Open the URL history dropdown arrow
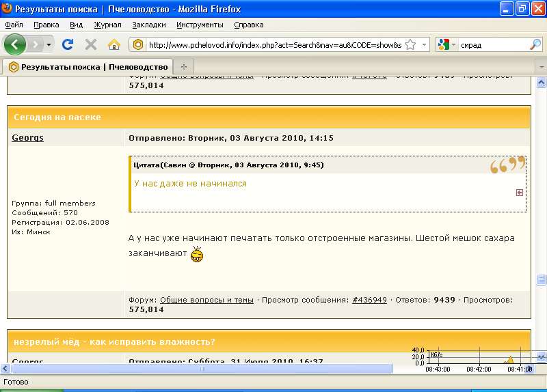The image size is (547, 392). click(x=425, y=44)
